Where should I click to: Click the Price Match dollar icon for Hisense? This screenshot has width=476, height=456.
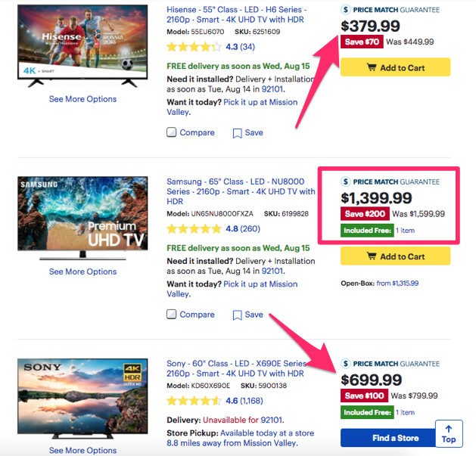pyautogui.click(x=346, y=10)
